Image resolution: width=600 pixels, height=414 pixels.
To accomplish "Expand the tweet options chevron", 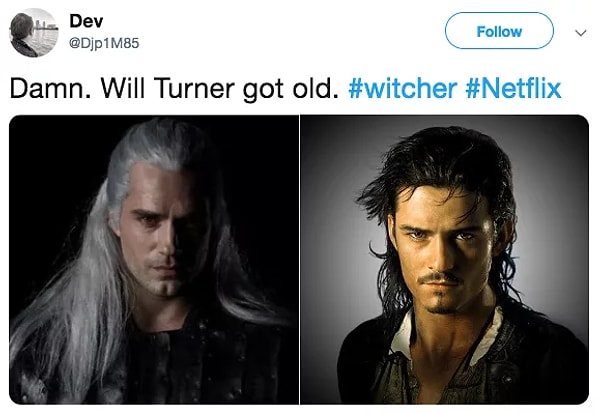I will pos(580,33).
